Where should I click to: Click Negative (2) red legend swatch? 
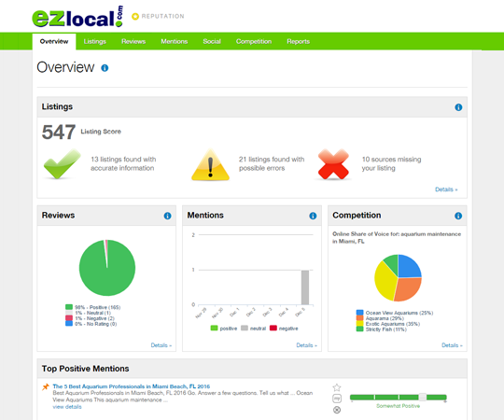click(x=69, y=318)
